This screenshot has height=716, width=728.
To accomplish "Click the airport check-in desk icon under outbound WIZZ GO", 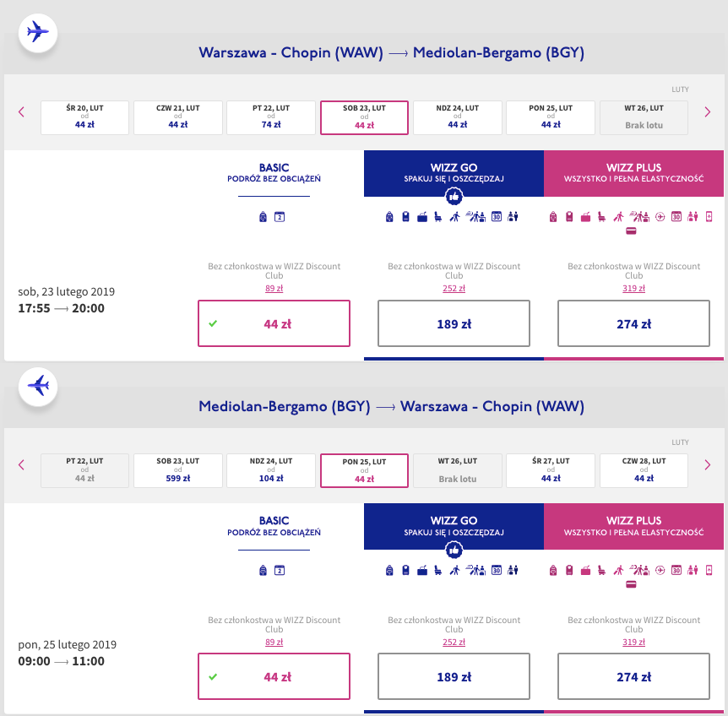I will tap(475, 217).
